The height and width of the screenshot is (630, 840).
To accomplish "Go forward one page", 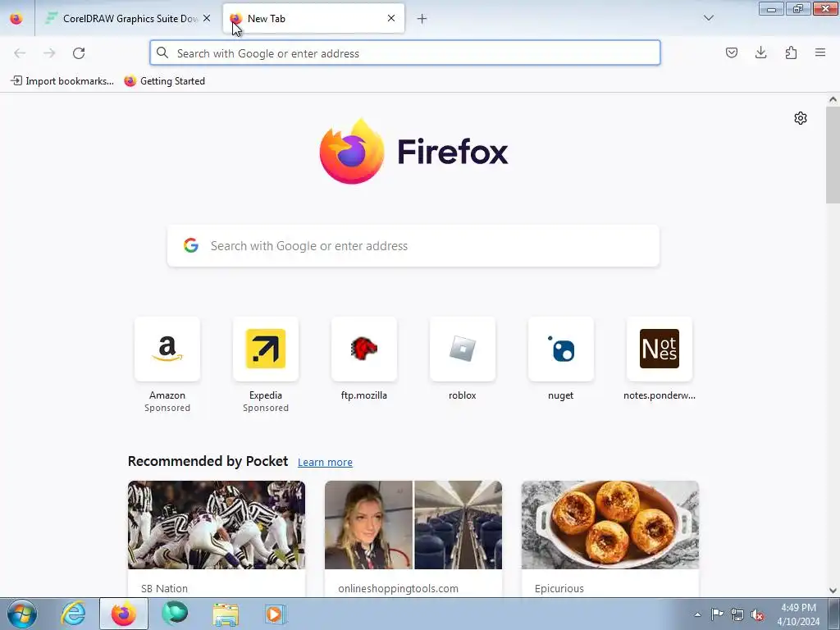I will click(49, 53).
